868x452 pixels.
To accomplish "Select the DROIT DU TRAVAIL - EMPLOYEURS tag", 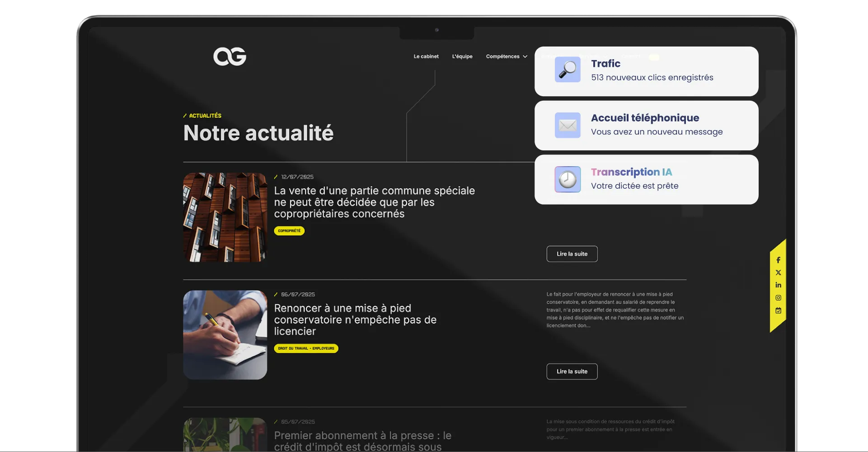I will [x=306, y=349].
